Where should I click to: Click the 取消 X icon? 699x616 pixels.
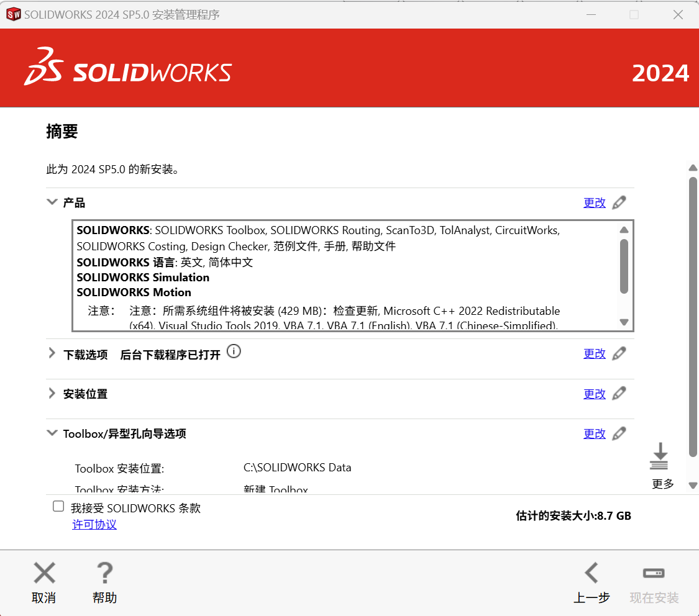44,573
